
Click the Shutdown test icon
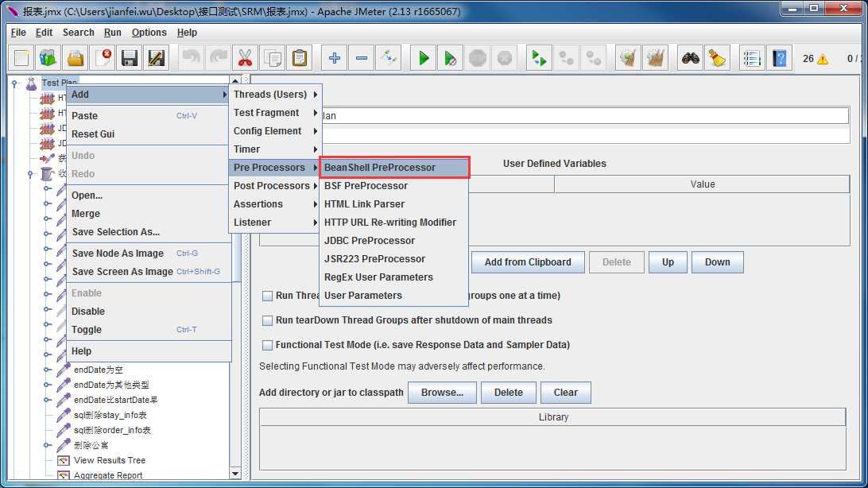[x=505, y=58]
